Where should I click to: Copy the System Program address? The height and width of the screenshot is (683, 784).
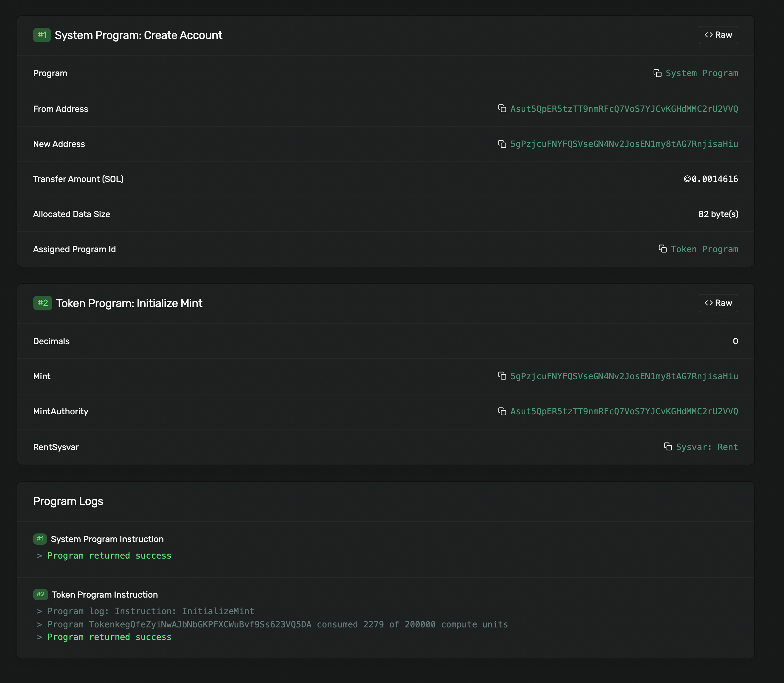click(x=657, y=73)
